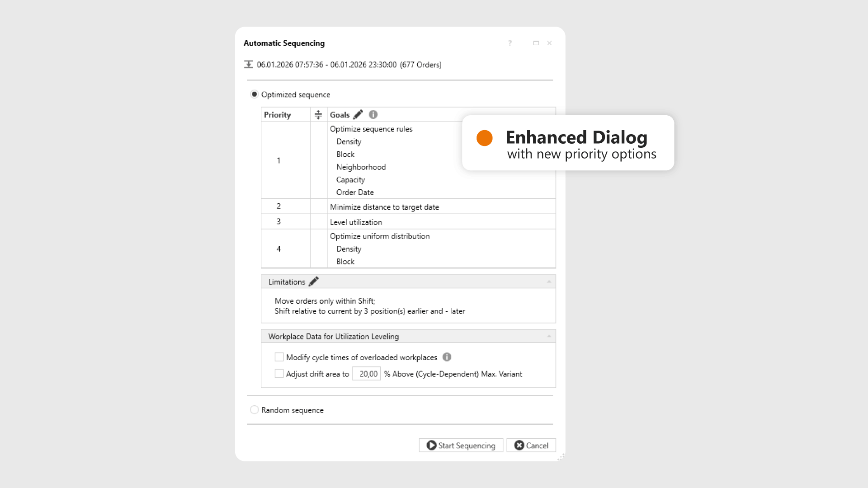Click the drift area percentage field
Viewport: 868px width, 488px height.
pyautogui.click(x=367, y=374)
